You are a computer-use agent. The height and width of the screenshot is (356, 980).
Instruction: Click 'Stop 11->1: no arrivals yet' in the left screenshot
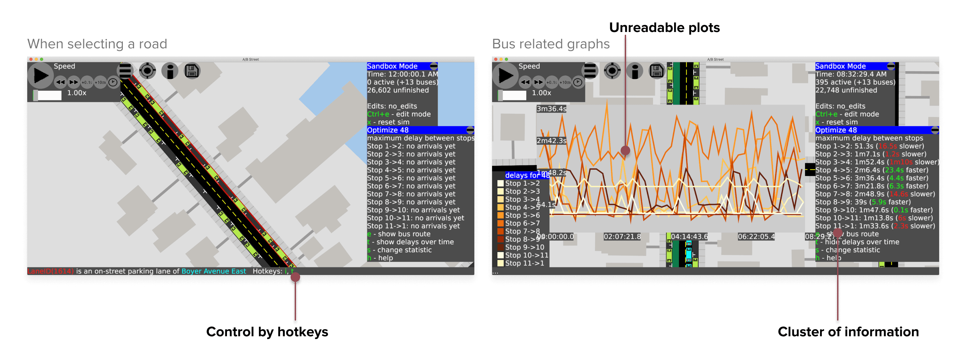(413, 226)
